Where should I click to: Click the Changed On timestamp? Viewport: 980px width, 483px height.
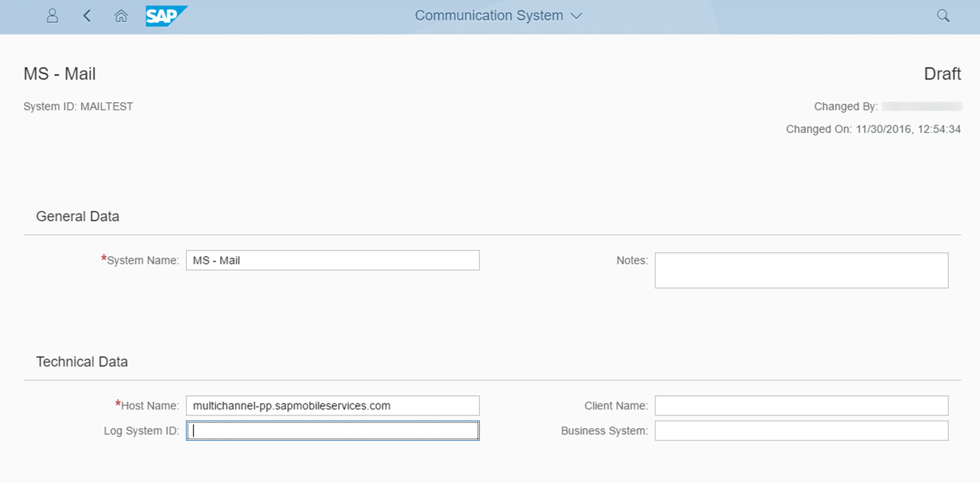click(x=873, y=129)
